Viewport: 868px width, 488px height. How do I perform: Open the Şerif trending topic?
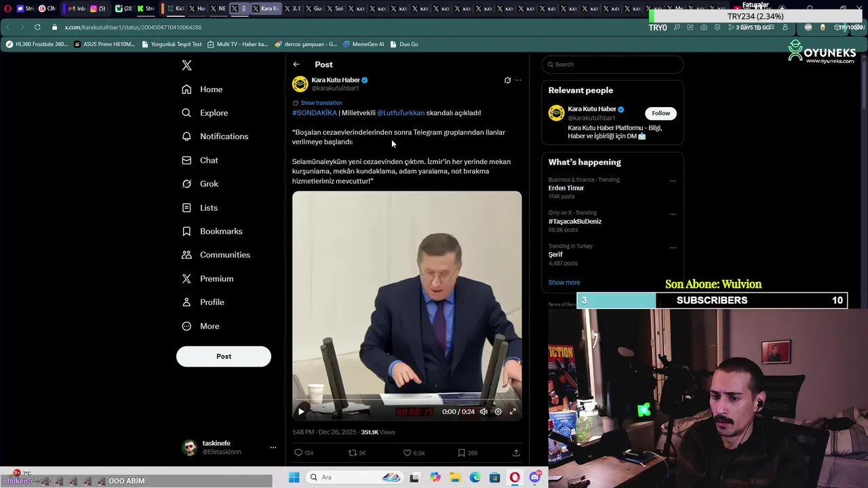point(555,255)
